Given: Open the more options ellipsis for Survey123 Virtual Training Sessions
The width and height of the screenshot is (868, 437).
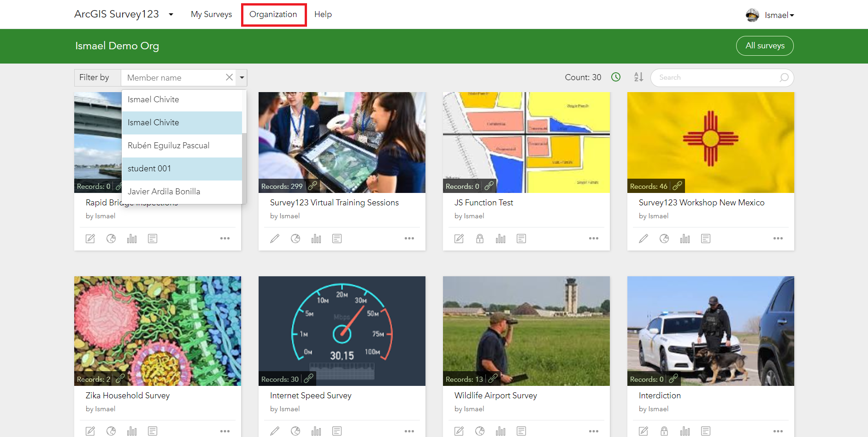Looking at the screenshot, I should point(409,239).
